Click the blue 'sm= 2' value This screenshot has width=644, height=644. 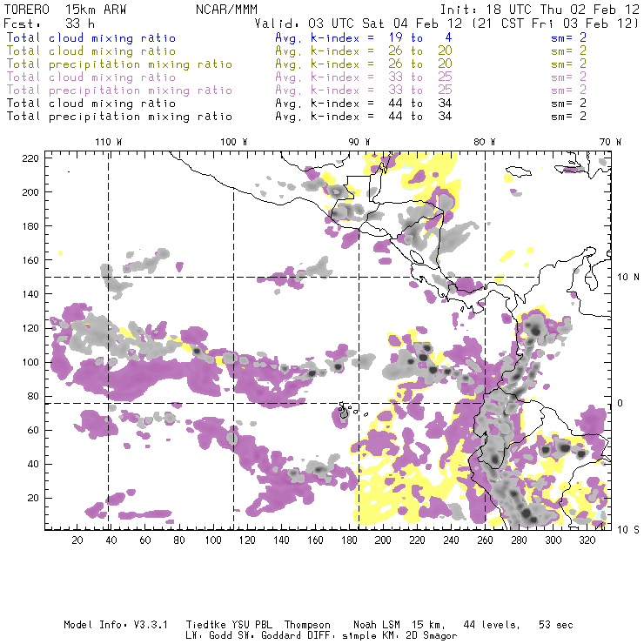click(x=568, y=37)
